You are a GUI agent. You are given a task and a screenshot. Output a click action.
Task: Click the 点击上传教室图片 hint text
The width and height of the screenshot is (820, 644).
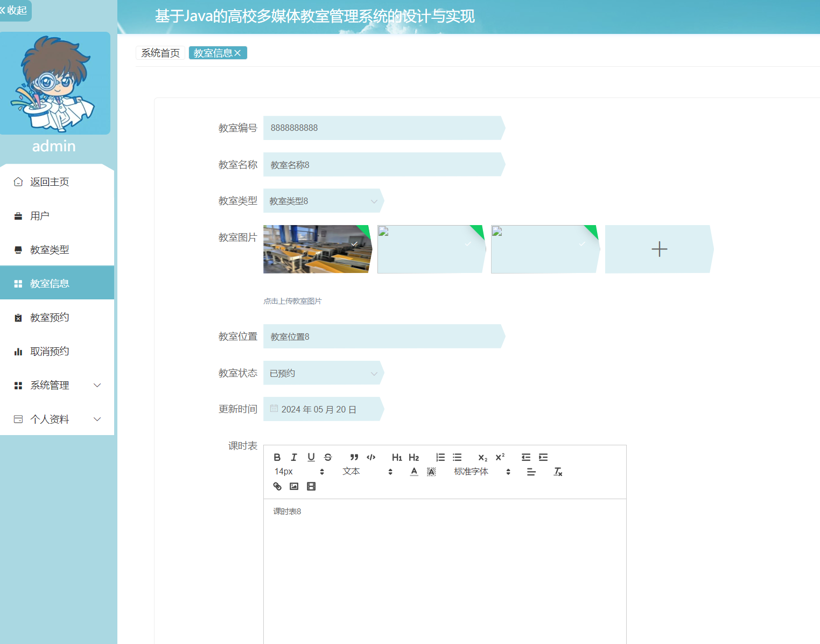[x=292, y=301]
